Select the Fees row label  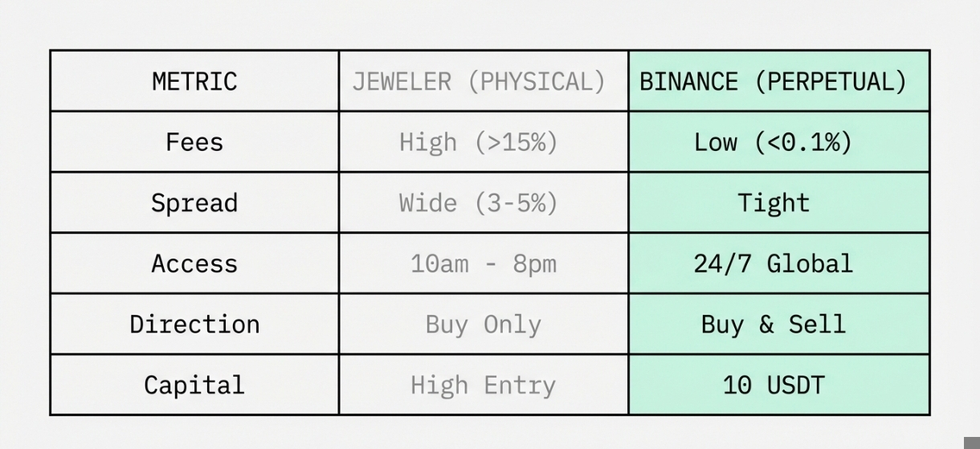pyautogui.click(x=194, y=142)
